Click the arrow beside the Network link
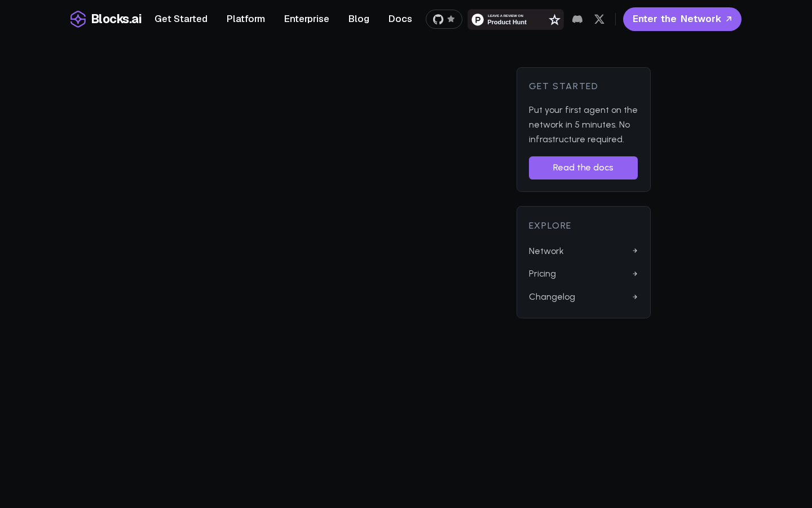 click(x=635, y=251)
